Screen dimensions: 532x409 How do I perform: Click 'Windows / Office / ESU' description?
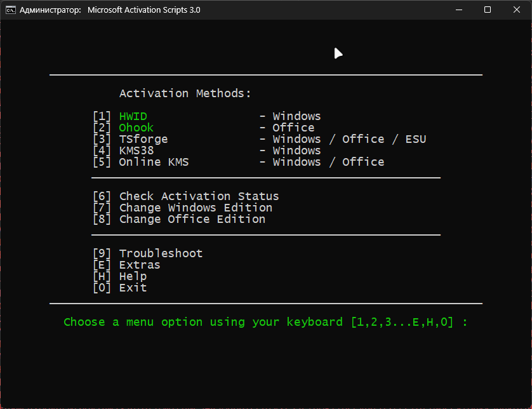349,139
